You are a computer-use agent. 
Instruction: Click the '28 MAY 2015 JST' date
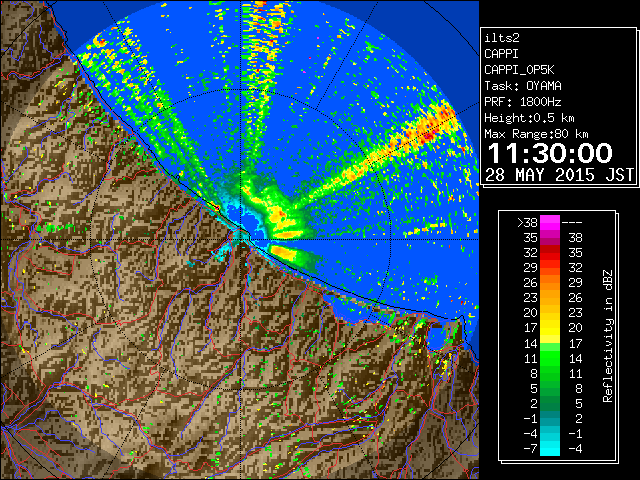point(559,175)
